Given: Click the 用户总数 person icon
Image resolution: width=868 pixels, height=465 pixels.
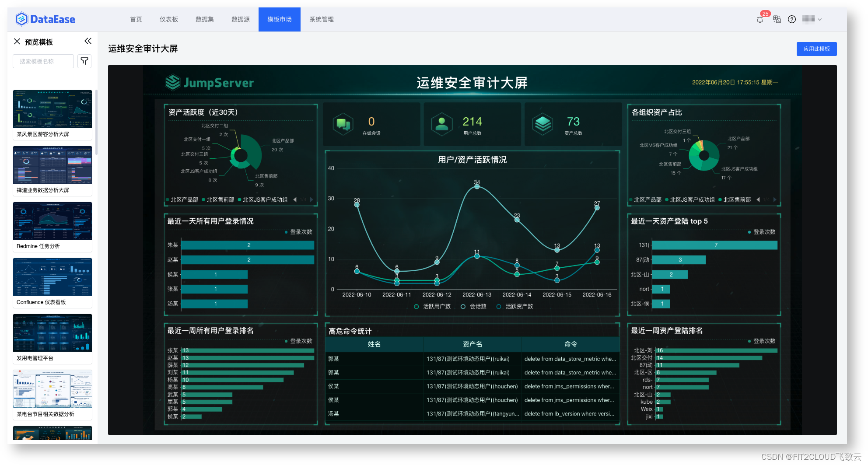Looking at the screenshot, I should (x=441, y=123).
